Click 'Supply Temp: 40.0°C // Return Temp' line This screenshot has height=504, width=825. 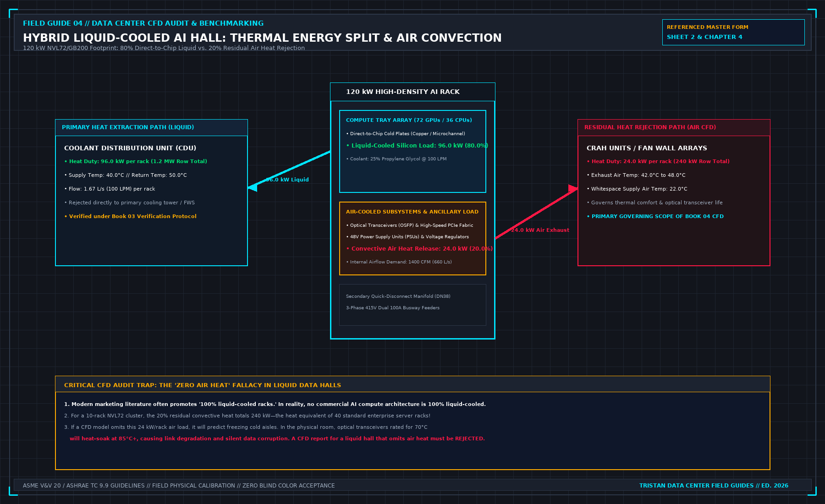click(x=126, y=175)
